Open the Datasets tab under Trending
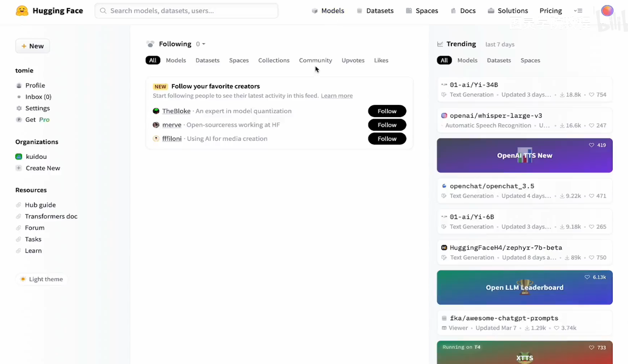This screenshot has width=628, height=364. pos(499,60)
